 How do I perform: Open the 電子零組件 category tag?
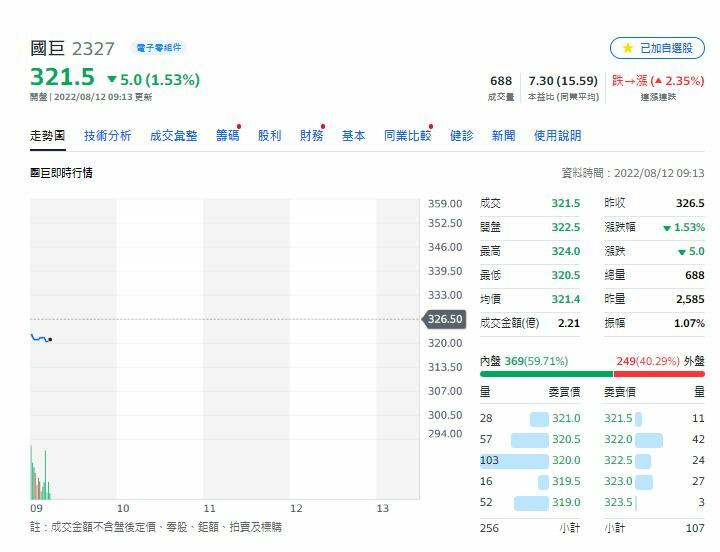point(158,48)
